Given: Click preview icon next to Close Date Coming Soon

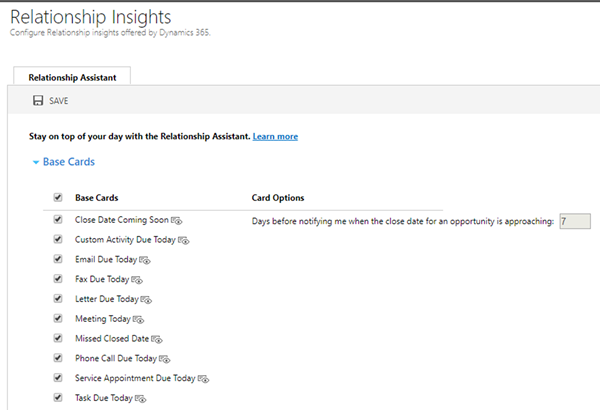Looking at the screenshot, I should [x=177, y=220].
